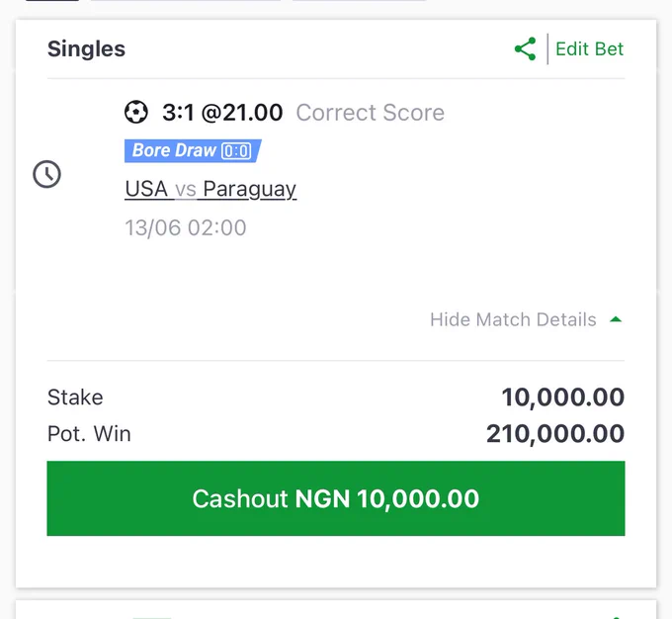Open Edit Bet
672x619 pixels.
point(589,48)
